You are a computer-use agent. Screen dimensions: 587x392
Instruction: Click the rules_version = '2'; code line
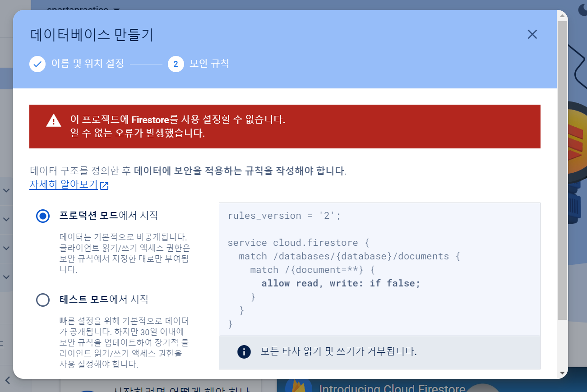[x=284, y=216]
